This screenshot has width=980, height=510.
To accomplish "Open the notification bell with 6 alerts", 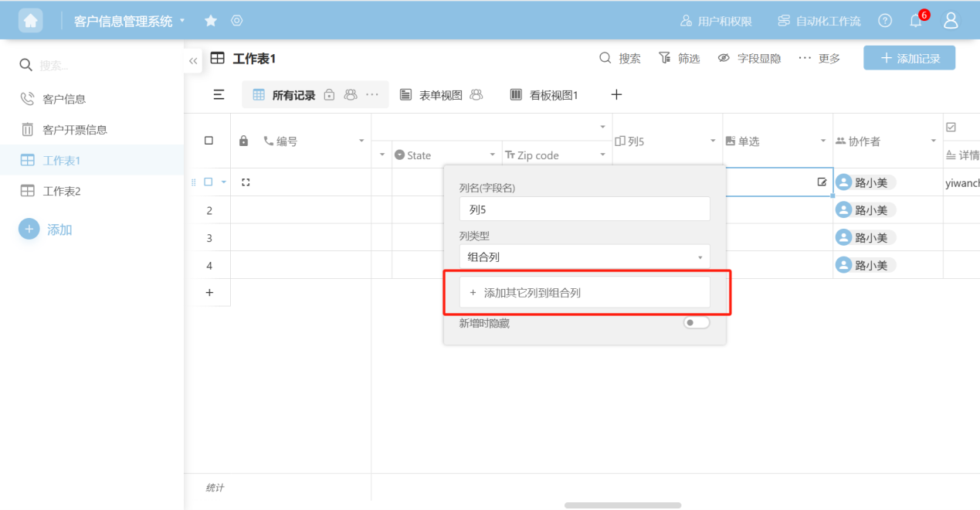I will point(916,21).
